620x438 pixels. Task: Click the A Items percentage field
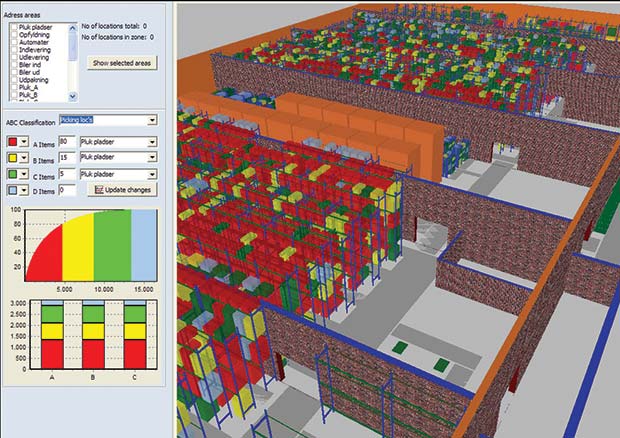click(x=68, y=142)
